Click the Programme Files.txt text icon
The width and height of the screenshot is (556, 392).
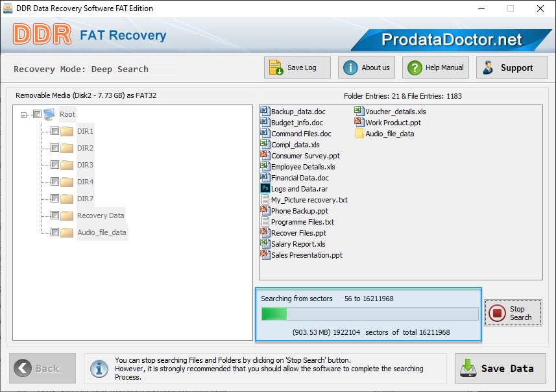265,221
